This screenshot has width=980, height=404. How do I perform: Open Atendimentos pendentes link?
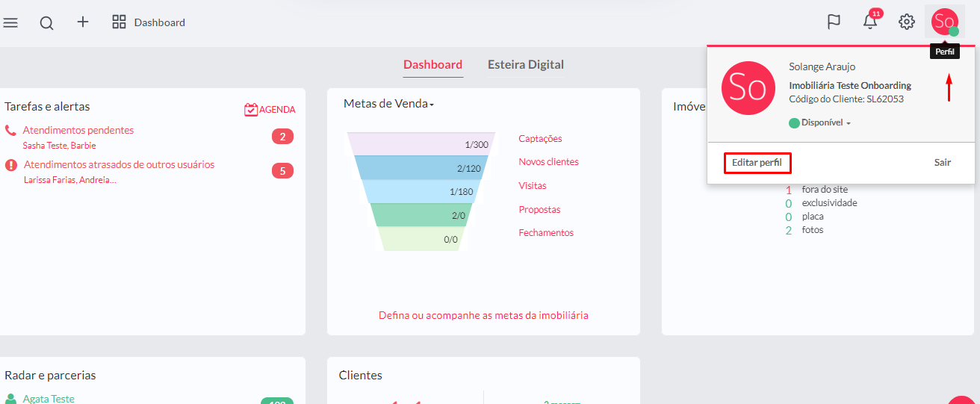point(78,130)
